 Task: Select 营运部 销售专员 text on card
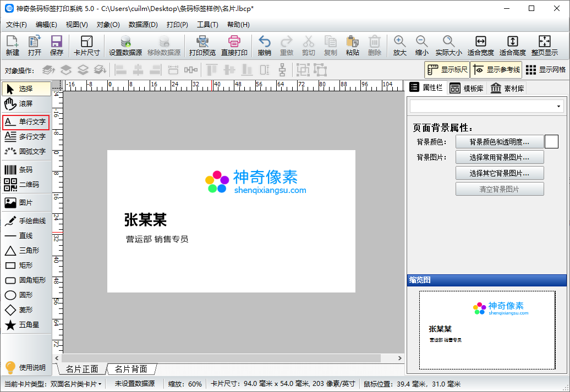coord(157,239)
